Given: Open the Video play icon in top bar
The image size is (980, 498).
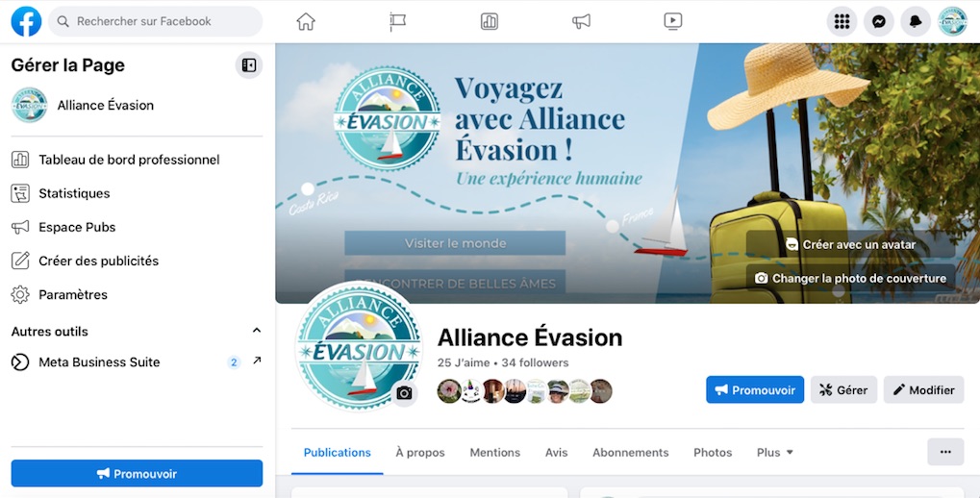Looking at the screenshot, I should point(672,21).
